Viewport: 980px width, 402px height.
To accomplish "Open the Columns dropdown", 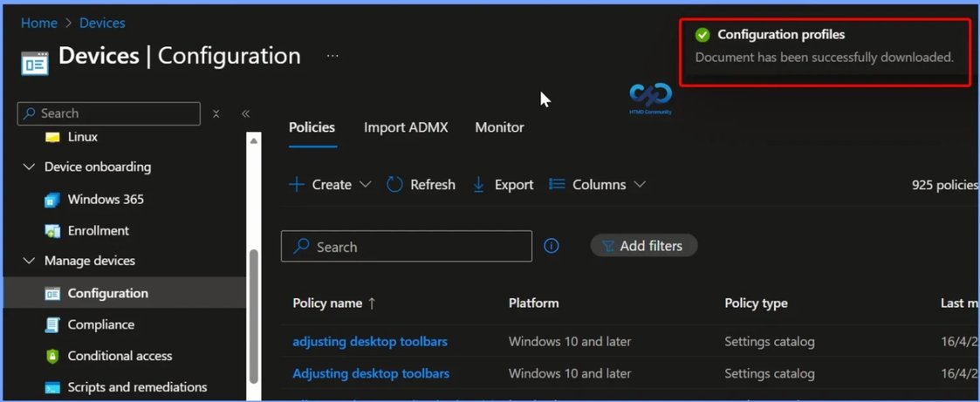I will click(x=597, y=185).
